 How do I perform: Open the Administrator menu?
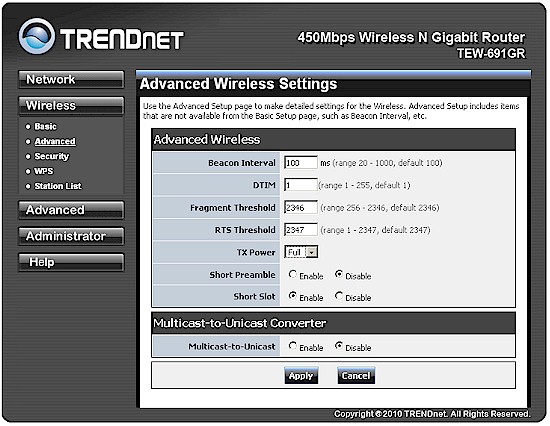[x=71, y=236]
